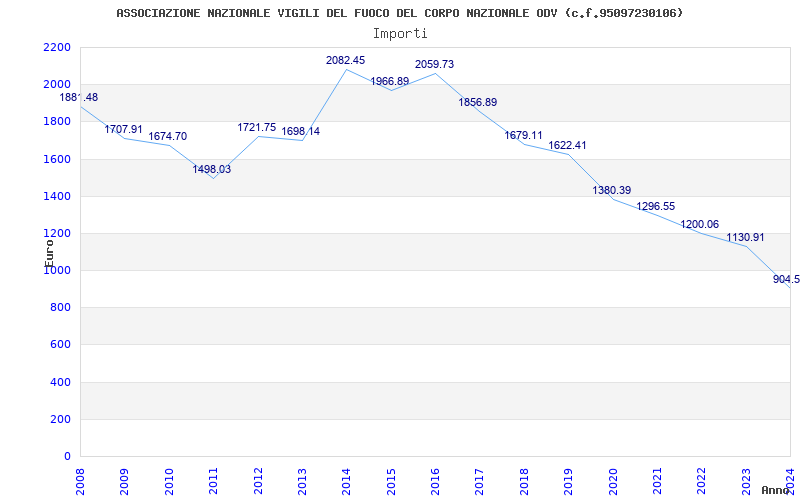Click the 2021 year label on x-axis
This screenshot has width=800, height=500.
[658, 481]
